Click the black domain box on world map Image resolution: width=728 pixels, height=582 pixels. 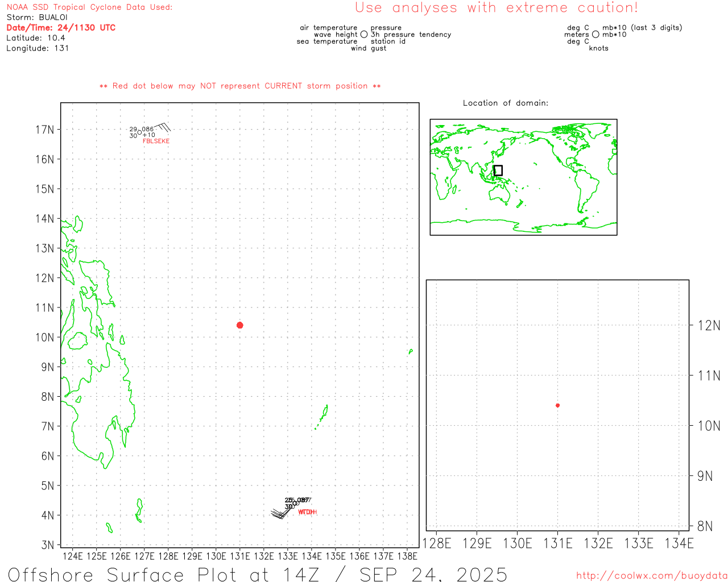[x=498, y=171]
